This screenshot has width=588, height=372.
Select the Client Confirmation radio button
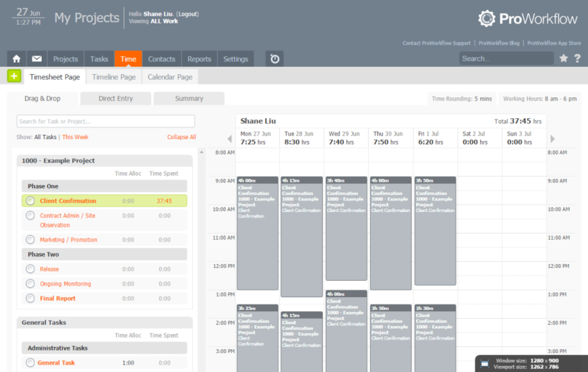coord(30,201)
